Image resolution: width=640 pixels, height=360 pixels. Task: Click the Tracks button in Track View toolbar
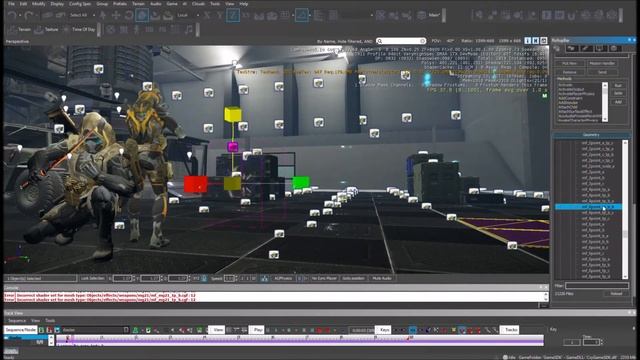point(510,330)
